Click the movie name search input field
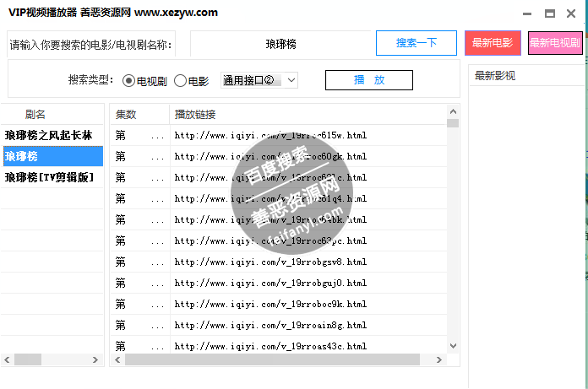This screenshot has width=588, height=389. tap(280, 43)
